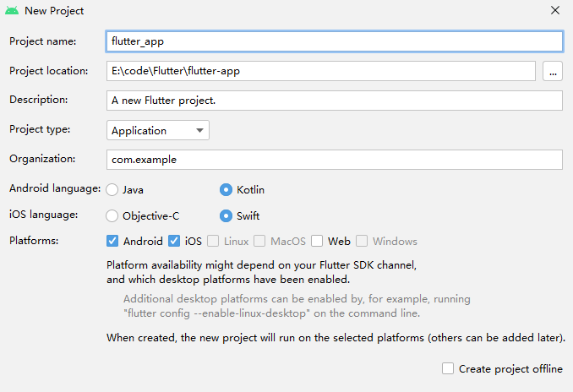
Task: Click the Android Studio logo icon
Action: click(12, 11)
